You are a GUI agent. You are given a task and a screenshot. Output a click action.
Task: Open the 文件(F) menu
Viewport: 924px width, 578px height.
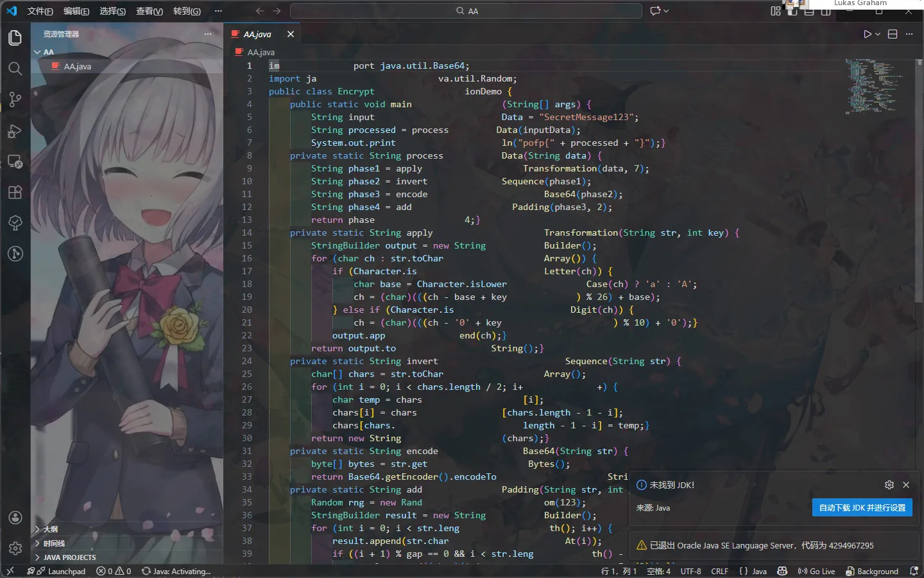point(40,11)
